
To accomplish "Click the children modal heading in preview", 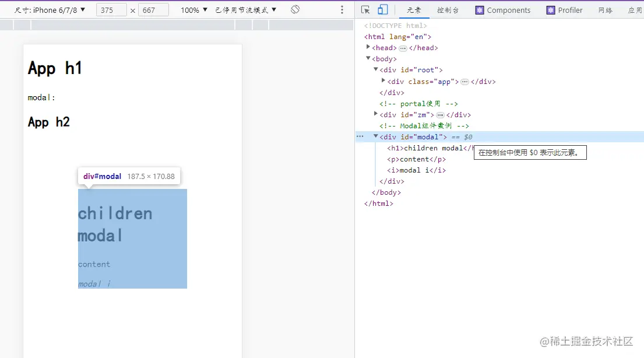I will coord(115,224).
